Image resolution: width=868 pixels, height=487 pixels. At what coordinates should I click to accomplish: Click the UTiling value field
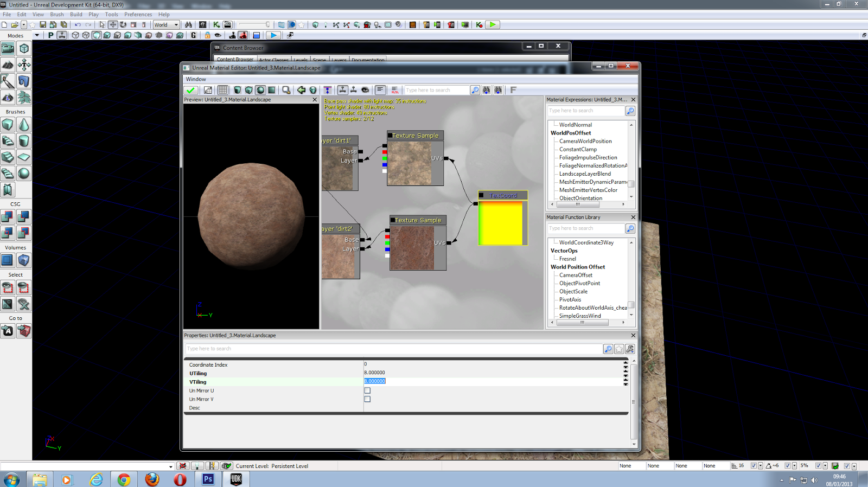tap(493, 373)
